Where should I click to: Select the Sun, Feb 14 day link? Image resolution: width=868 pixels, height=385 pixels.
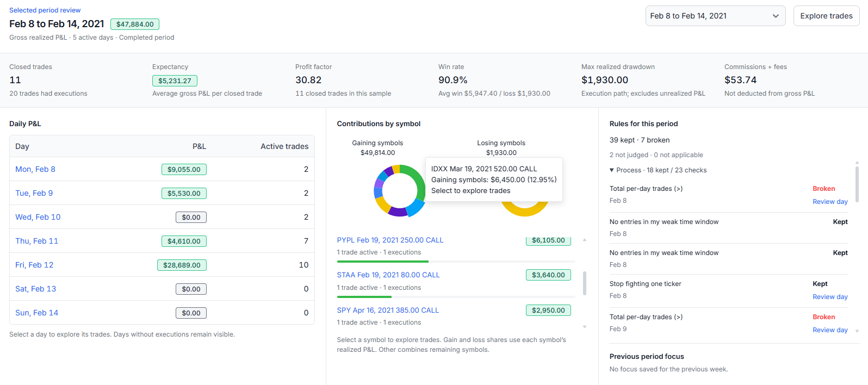36,313
